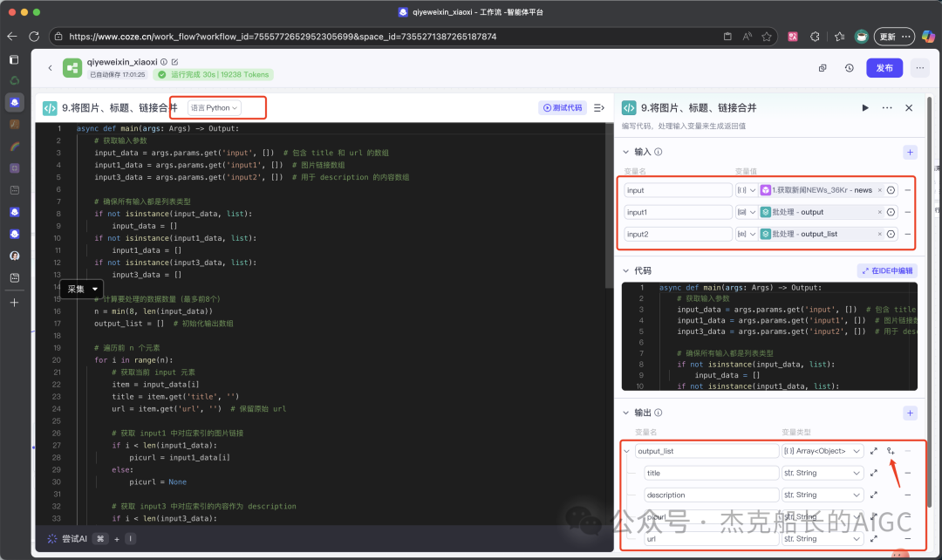
Task: Open type dropdown for the description field
Action: [x=823, y=495]
